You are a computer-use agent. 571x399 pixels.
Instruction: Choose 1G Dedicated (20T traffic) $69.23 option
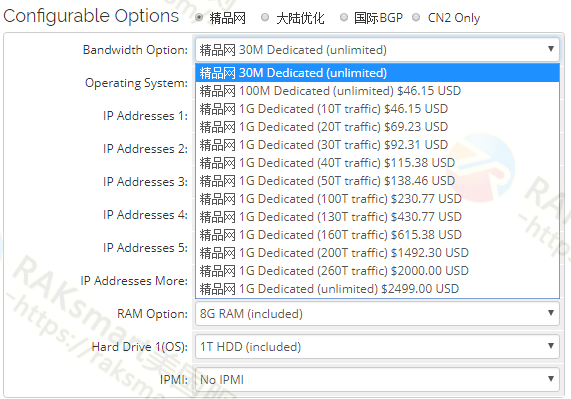click(377, 127)
